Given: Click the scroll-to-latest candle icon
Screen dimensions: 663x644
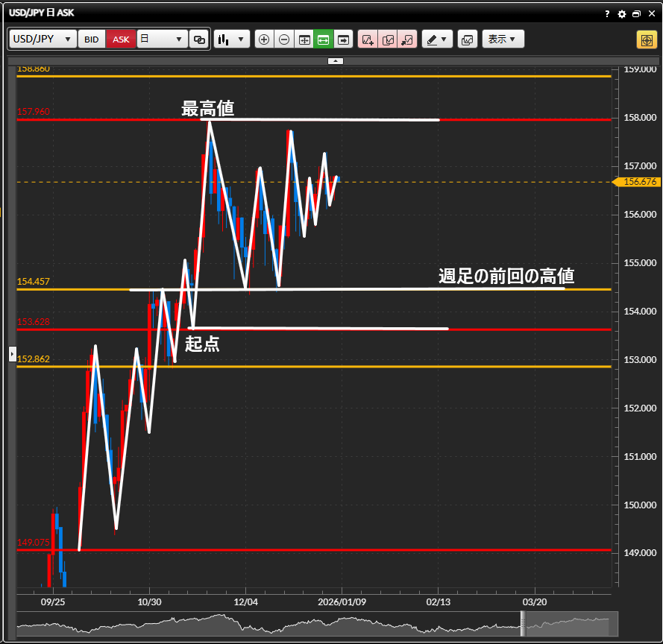Looking at the screenshot, I should [343, 40].
